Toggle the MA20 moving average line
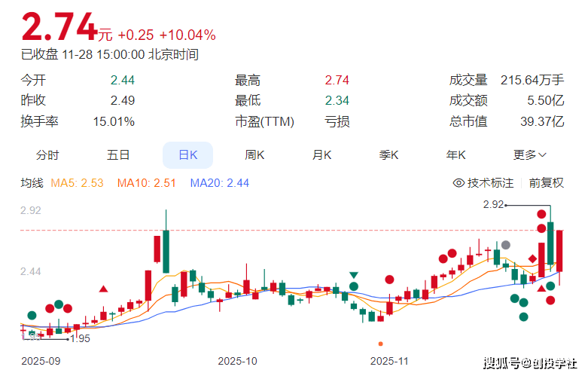The width and height of the screenshot is (588, 376). coord(219,182)
